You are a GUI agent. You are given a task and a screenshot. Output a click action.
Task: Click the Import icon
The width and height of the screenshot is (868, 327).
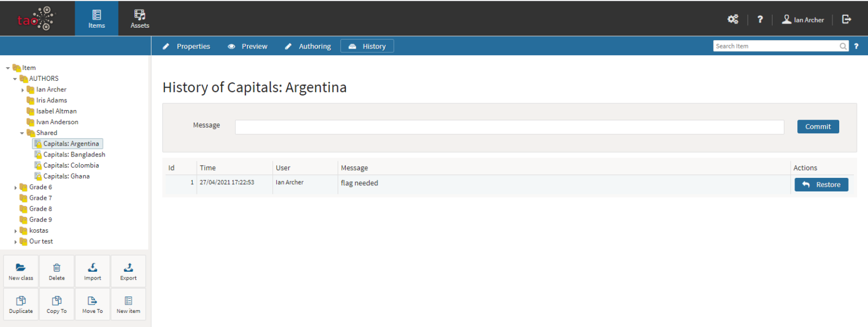(93, 268)
